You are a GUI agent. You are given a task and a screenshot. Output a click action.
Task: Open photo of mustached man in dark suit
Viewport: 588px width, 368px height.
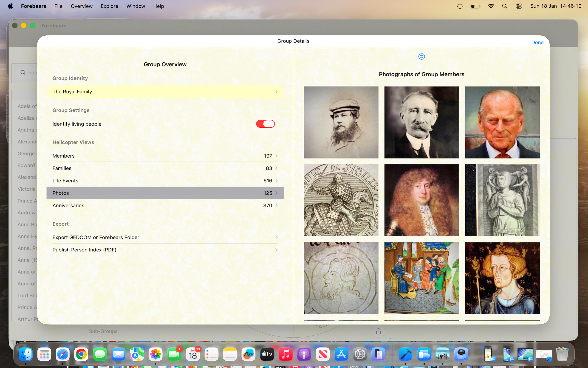pyautogui.click(x=421, y=122)
